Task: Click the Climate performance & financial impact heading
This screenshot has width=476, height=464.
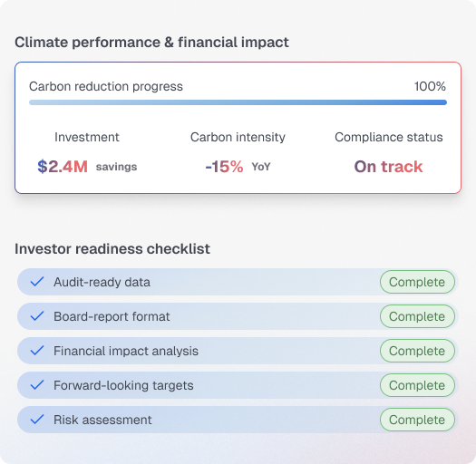Action: tap(151, 43)
